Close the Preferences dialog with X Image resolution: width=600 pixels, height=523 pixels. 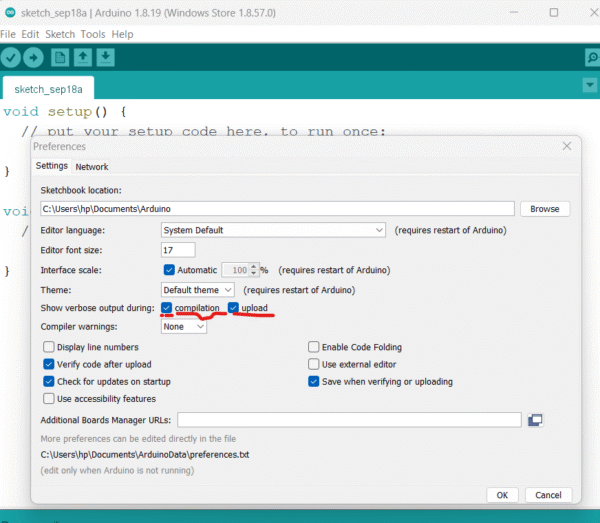coord(567,146)
